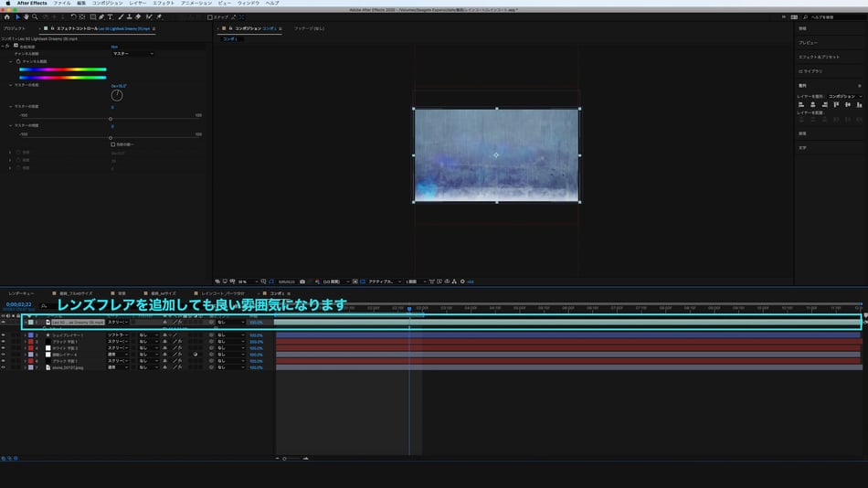
Task: Click the snapshot camera icon below the viewer
Action: pos(302,281)
